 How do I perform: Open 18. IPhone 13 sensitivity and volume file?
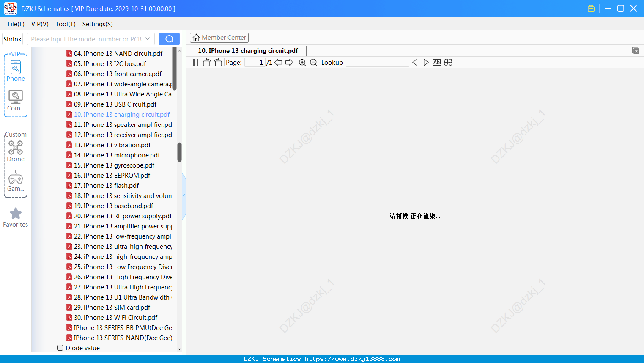123,196
